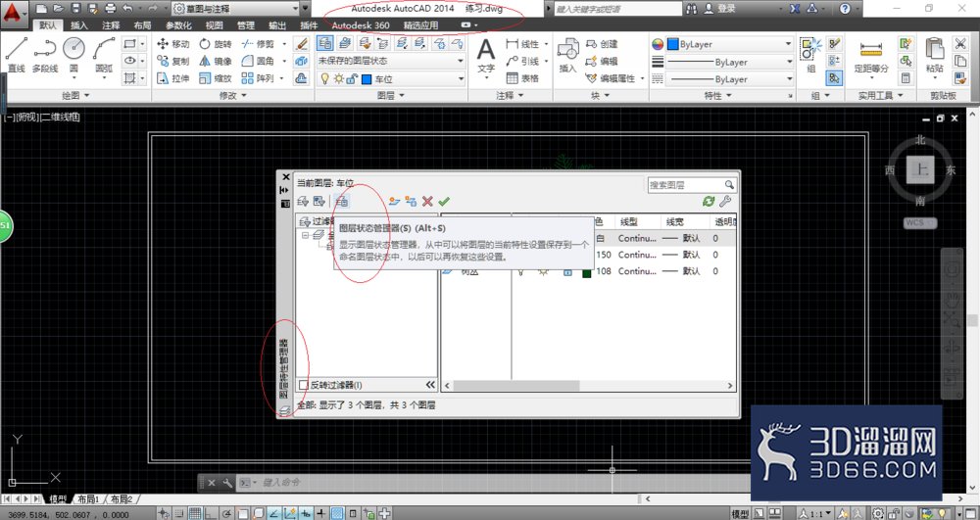The width and height of the screenshot is (980, 520).
Task: Click the wrench settings icon in layer palette
Action: tap(725, 201)
